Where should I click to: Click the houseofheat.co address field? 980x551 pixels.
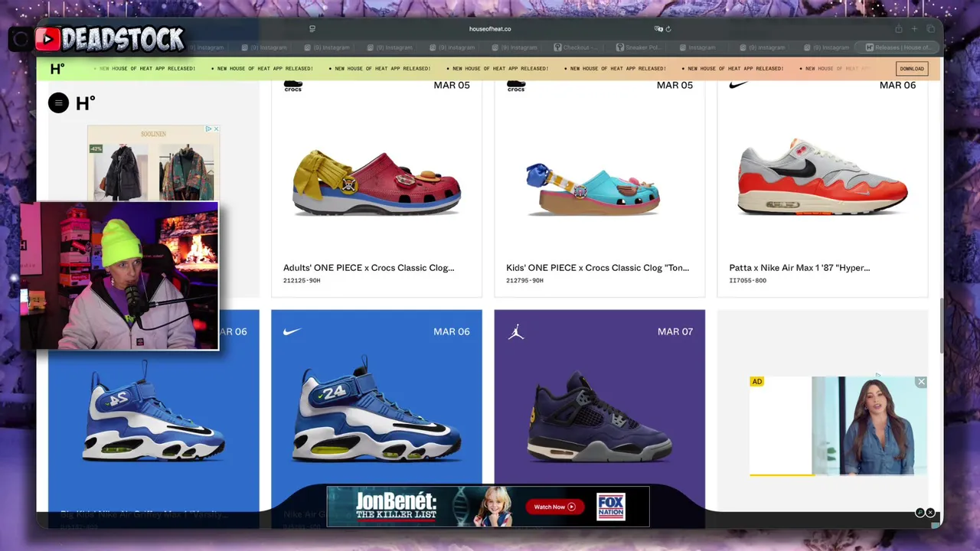[490, 29]
